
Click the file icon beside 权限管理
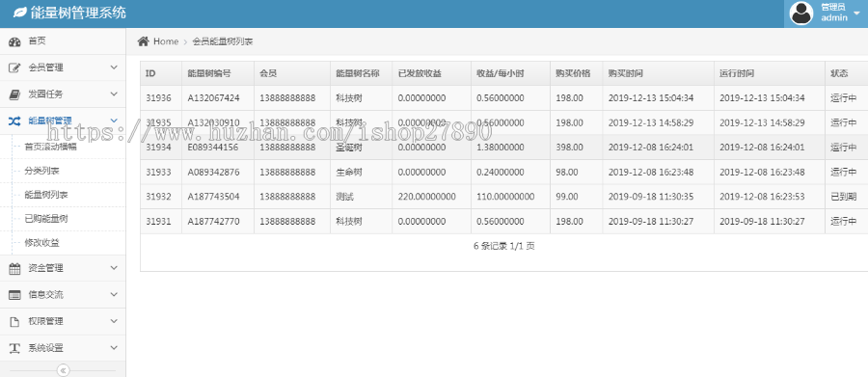click(x=14, y=322)
